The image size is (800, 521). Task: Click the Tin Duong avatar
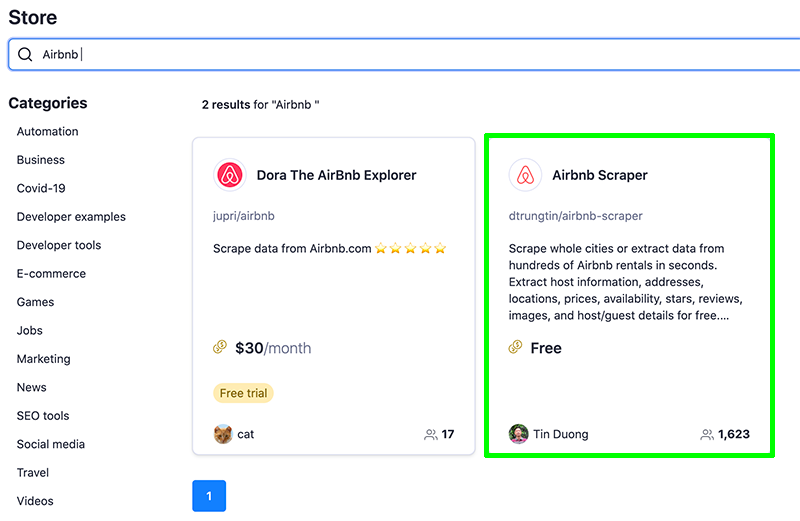click(518, 434)
